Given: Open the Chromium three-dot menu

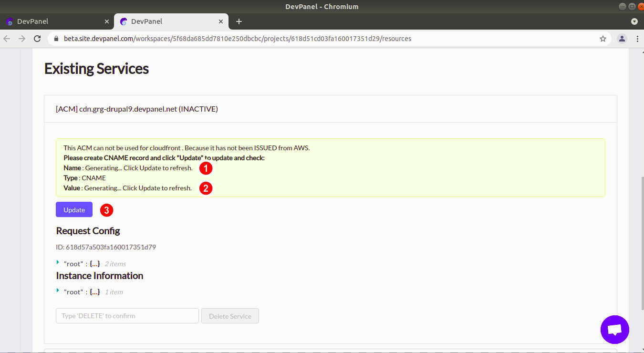Looking at the screenshot, I should click(x=638, y=39).
